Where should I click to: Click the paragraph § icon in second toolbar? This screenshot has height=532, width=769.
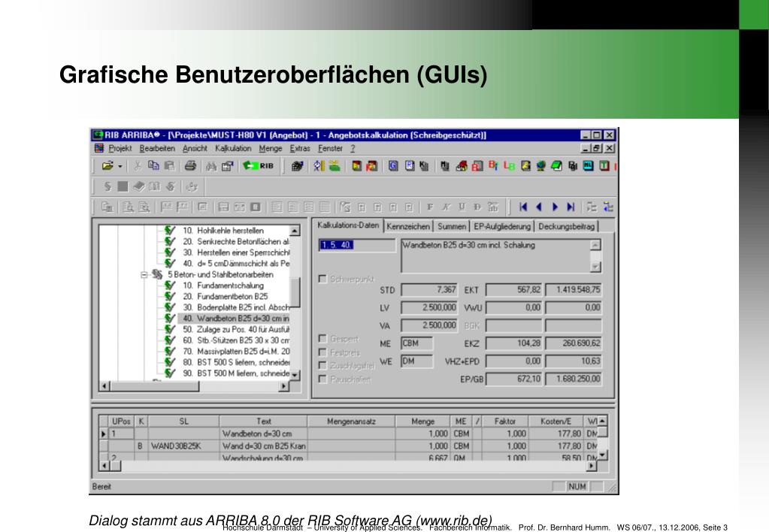[x=107, y=186]
